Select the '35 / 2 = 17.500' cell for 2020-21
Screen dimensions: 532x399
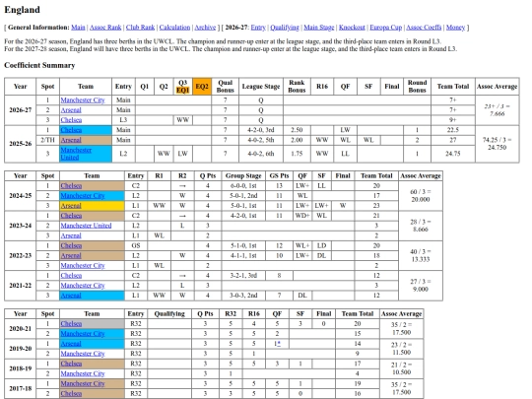tap(401, 329)
